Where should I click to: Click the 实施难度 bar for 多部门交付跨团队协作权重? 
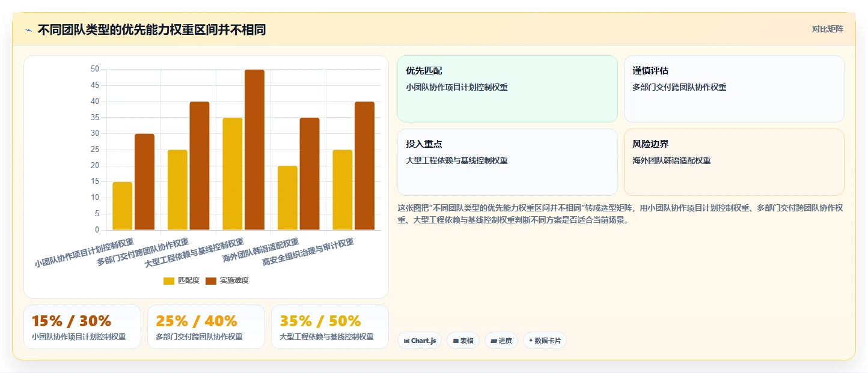pyautogui.click(x=200, y=166)
